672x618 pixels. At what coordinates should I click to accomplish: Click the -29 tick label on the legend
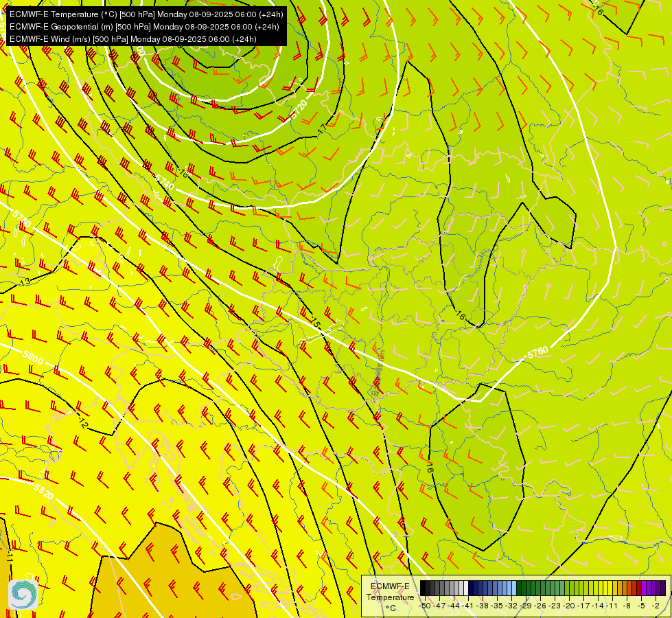[526, 606]
